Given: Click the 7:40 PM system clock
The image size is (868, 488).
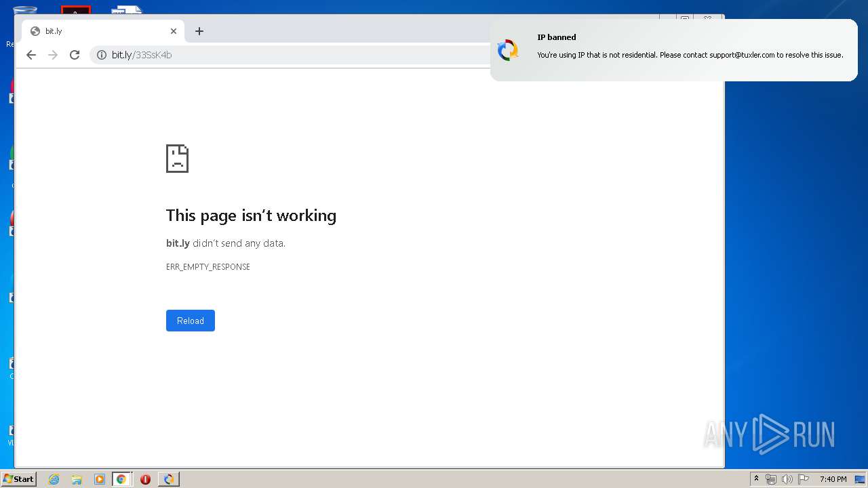Looking at the screenshot, I should point(833,479).
